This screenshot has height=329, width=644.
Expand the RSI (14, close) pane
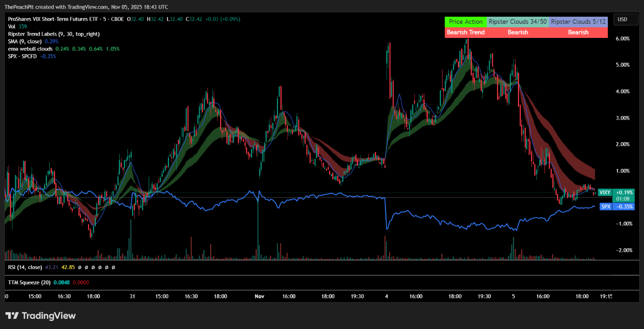click(25, 267)
